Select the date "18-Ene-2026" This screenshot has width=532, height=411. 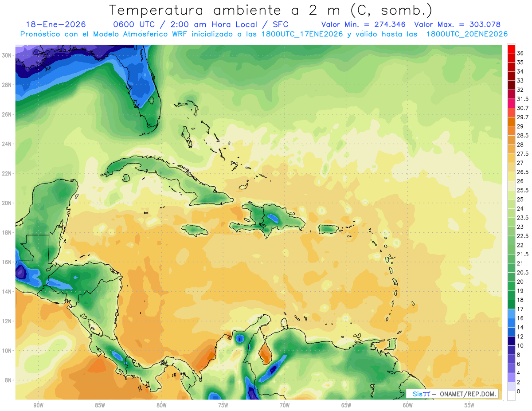click(56, 24)
